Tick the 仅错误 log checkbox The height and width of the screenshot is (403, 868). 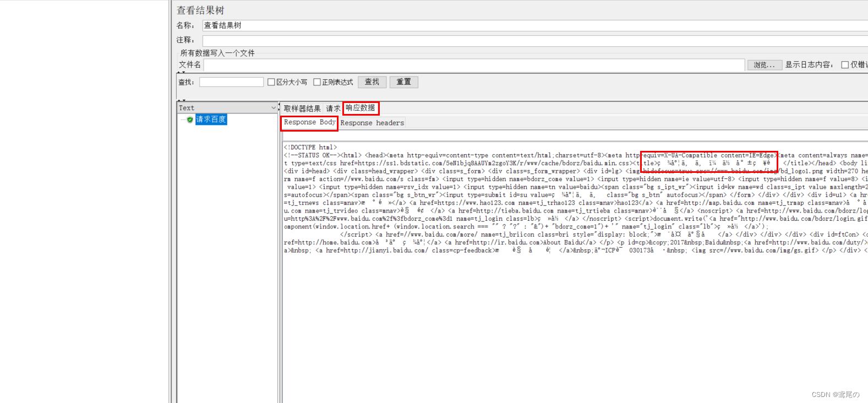(x=845, y=65)
